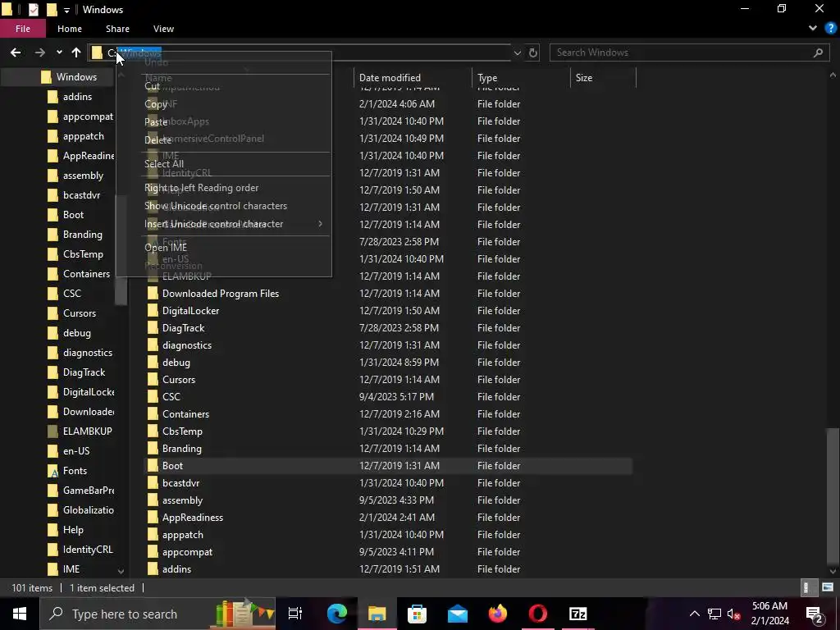Refresh the Windows folder view

pyautogui.click(x=533, y=52)
